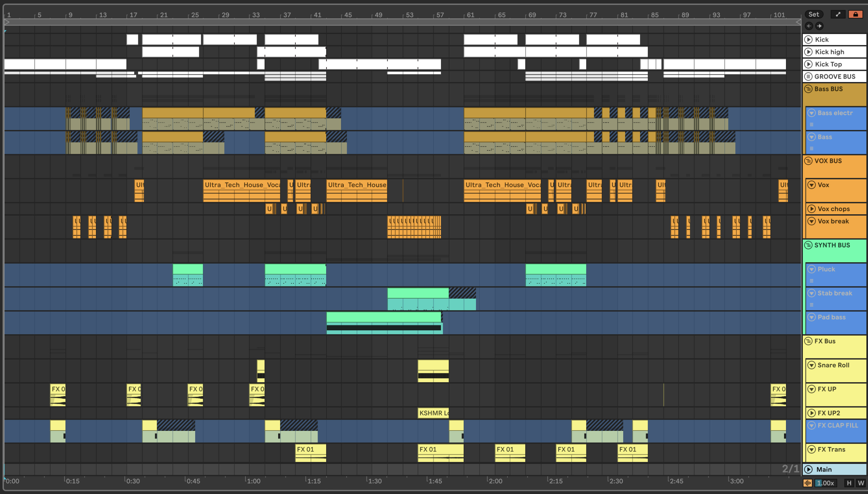Unfold the FX UP2 track
This screenshot has width=868, height=494.
(x=812, y=413)
